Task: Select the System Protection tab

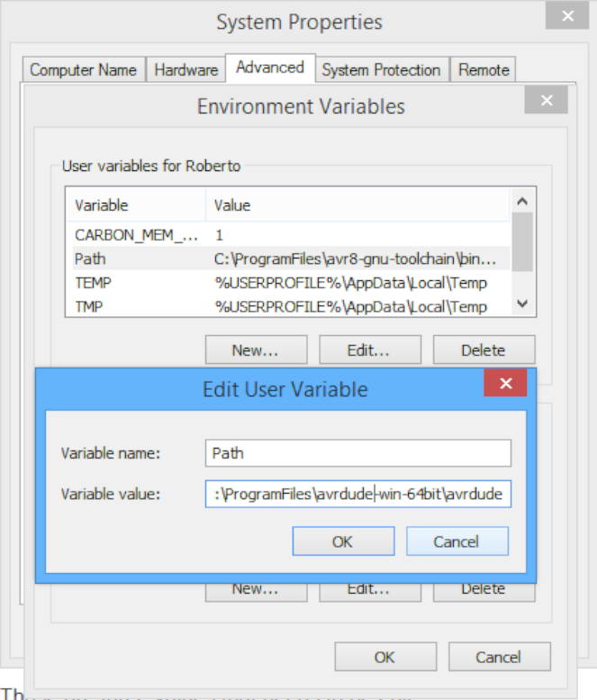Action: pos(381,69)
